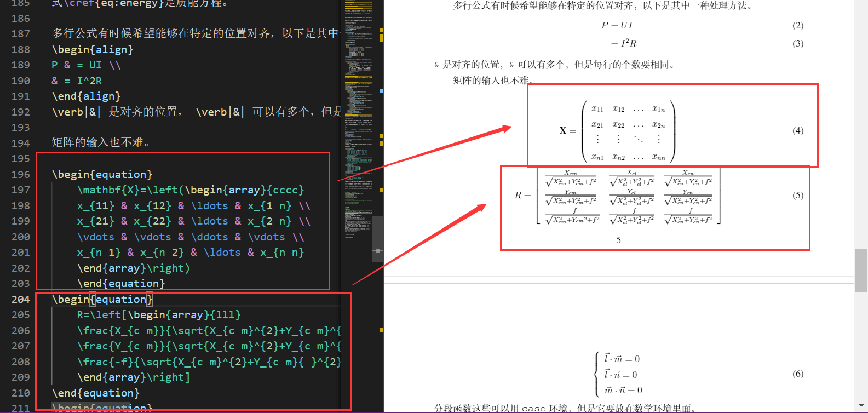Click line number 193 in the gutter
Viewport: 868px width, 413px height.
21,127
